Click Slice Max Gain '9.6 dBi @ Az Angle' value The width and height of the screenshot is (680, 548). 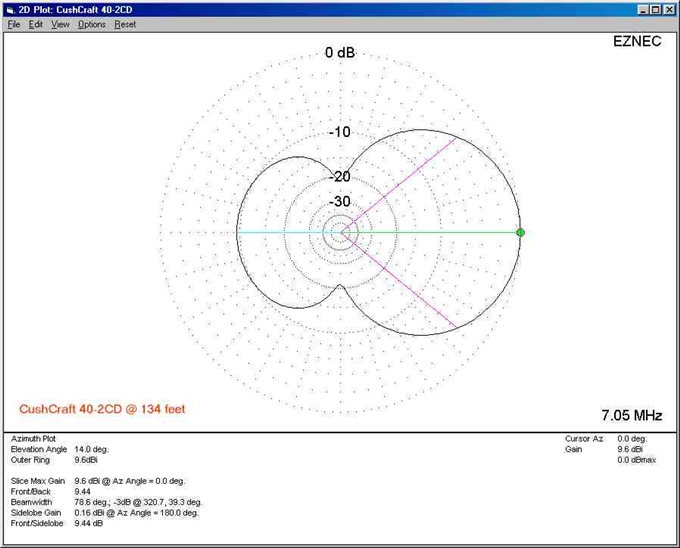click(x=130, y=481)
